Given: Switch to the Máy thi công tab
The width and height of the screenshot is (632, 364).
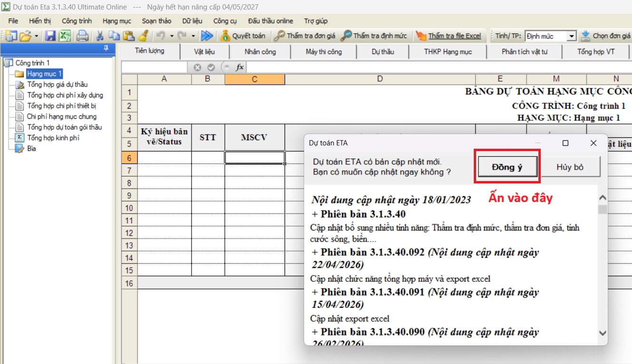Looking at the screenshot, I should coord(324,52).
